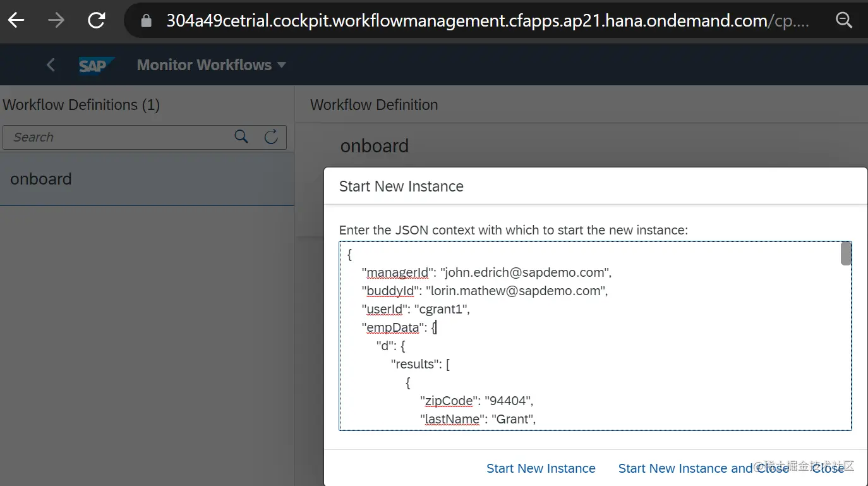The image size is (868, 486).
Task: Click the Workflow Definition panel header
Action: click(374, 105)
